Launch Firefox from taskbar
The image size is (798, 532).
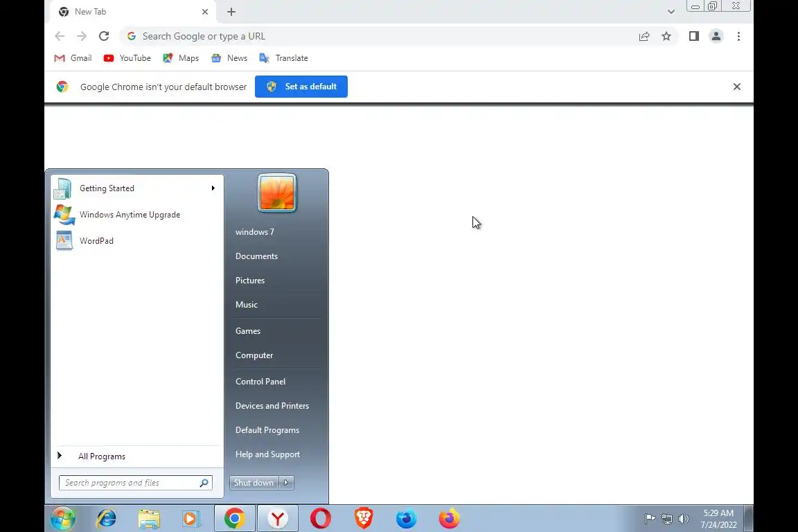pos(449,519)
